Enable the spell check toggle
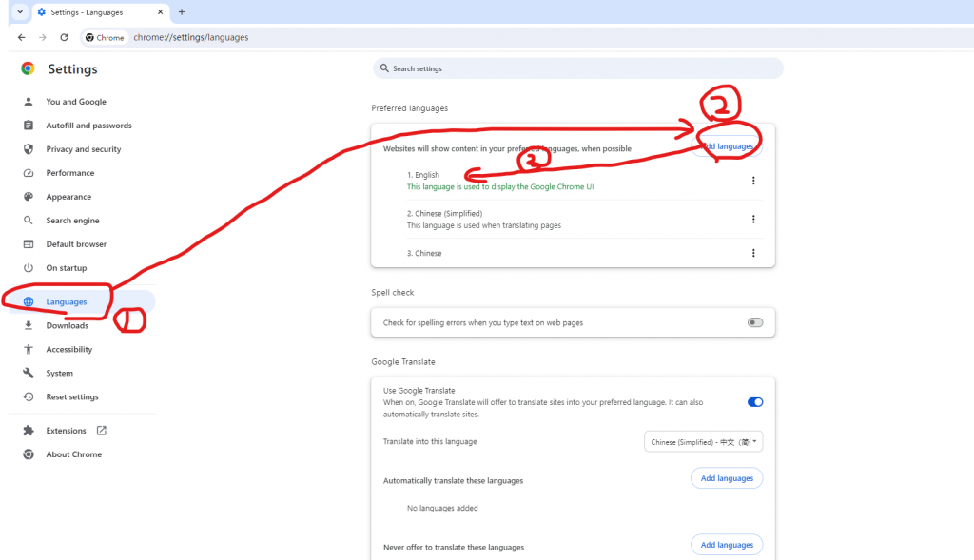The image size is (974, 560). (755, 322)
